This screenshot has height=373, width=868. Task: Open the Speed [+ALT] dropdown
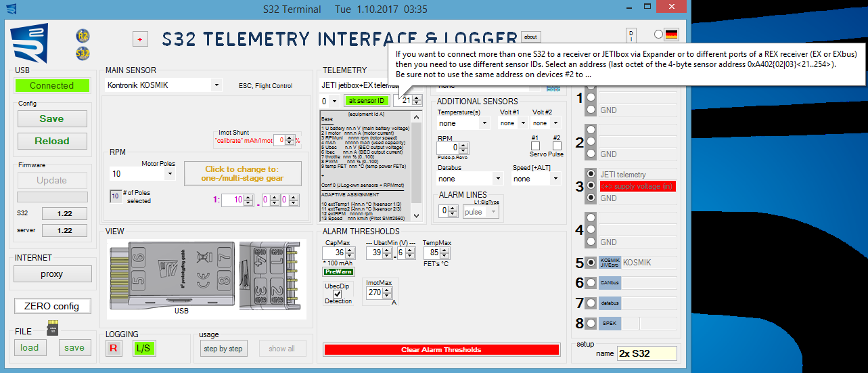[537, 179]
